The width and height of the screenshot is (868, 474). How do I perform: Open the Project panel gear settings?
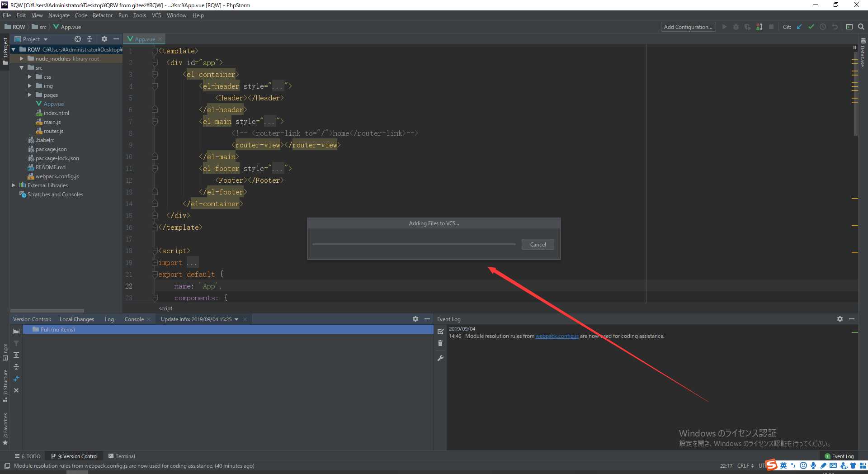(x=104, y=39)
